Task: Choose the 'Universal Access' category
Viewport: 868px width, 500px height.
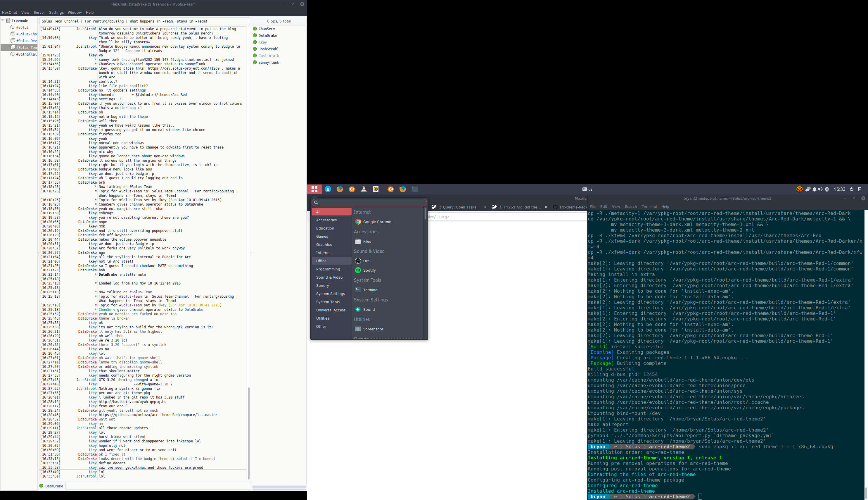Action: [x=331, y=310]
